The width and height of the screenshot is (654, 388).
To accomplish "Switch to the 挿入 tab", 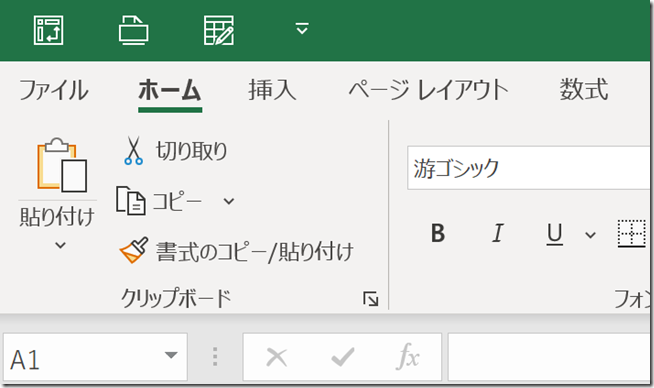I will [272, 90].
